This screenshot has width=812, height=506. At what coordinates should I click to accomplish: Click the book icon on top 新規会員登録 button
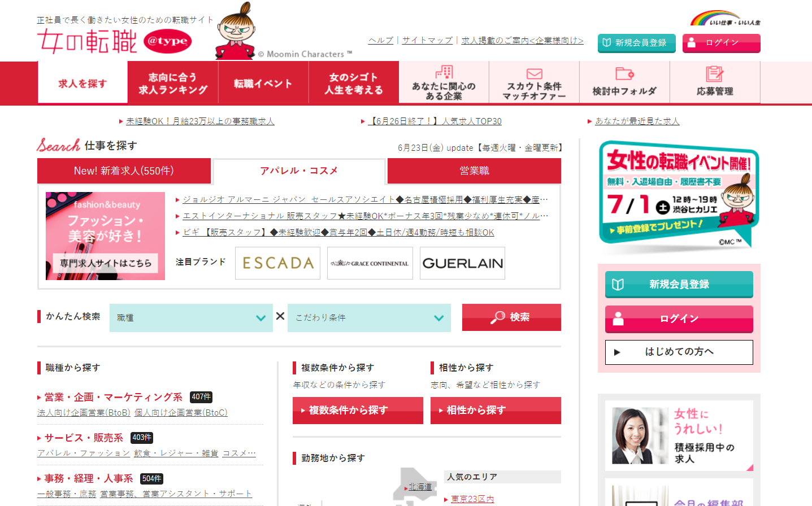(607, 42)
